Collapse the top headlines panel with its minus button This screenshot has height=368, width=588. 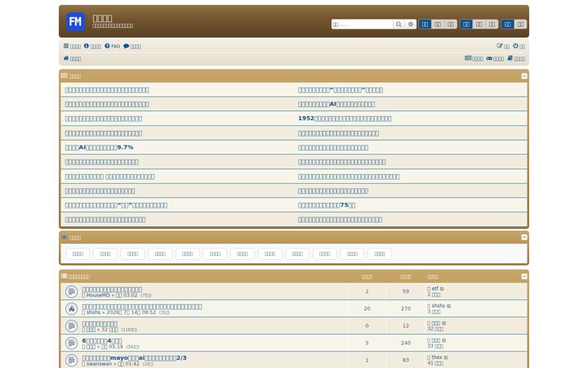523,76
